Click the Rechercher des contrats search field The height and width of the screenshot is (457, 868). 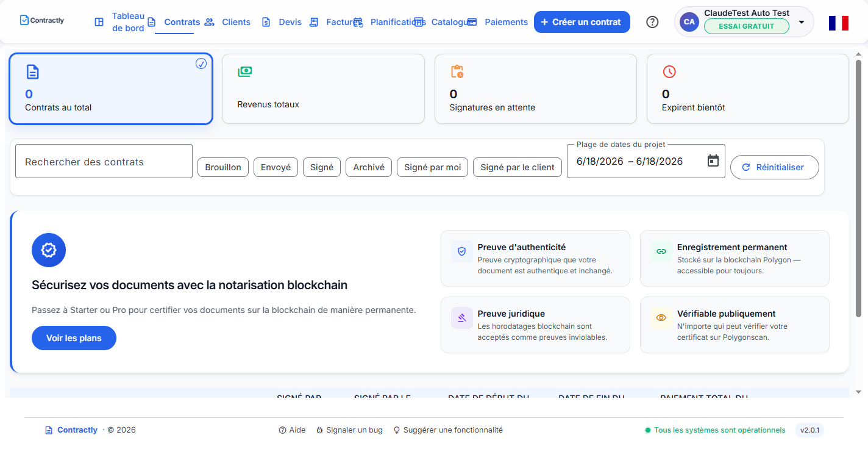point(104,161)
